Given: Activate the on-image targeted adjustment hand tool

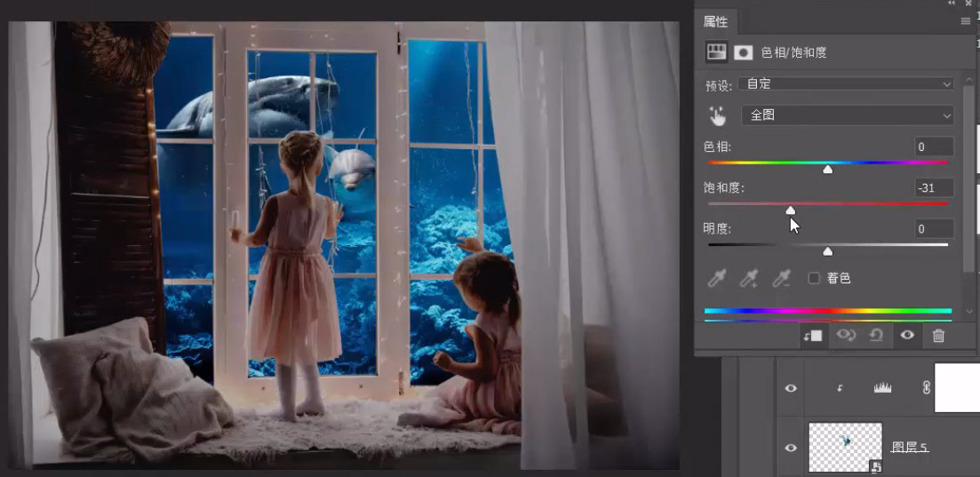Looking at the screenshot, I should (718, 115).
